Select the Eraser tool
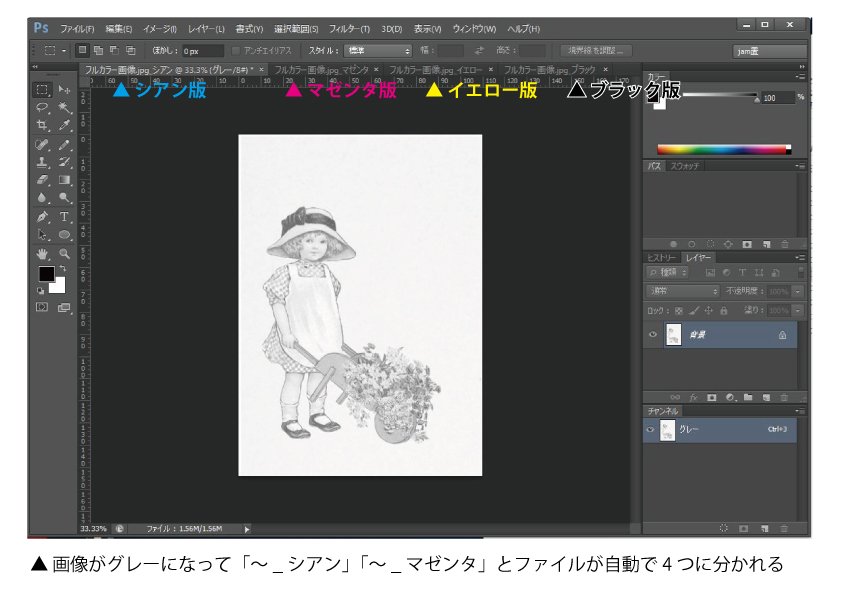 click(42, 180)
